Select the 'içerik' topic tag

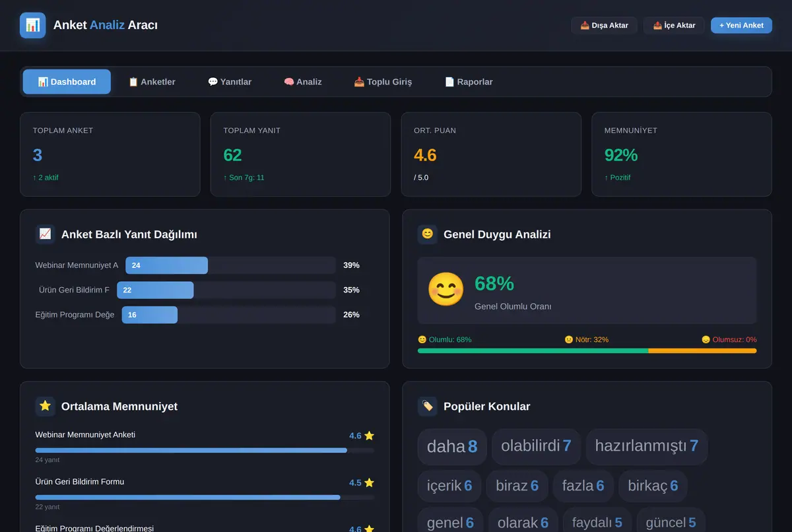[x=449, y=486]
